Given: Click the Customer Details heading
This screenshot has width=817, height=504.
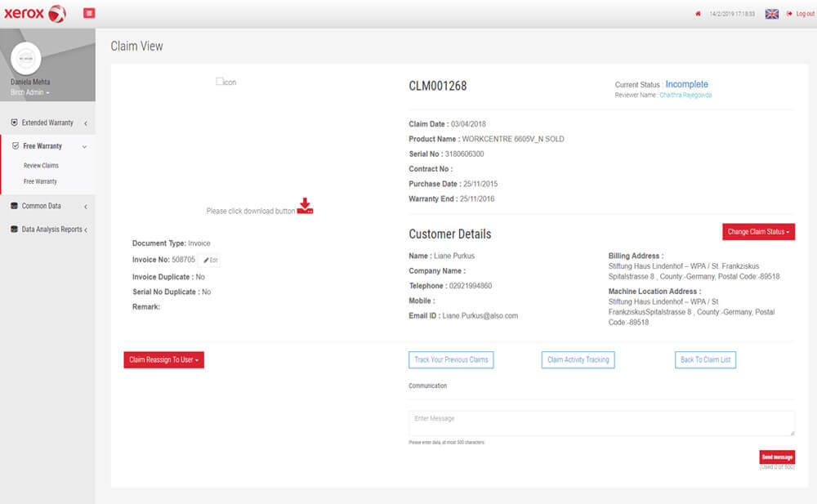Looking at the screenshot, I should click(x=449, y=234).
